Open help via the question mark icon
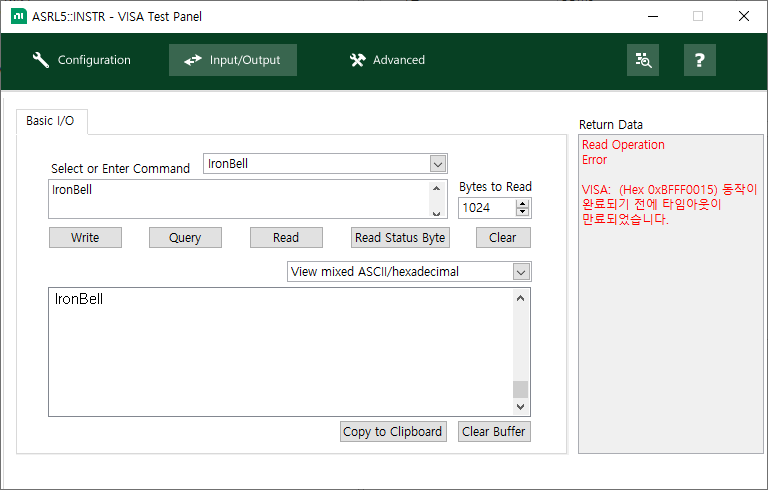This screenshot has width=768, height=490. click(699, 60)
